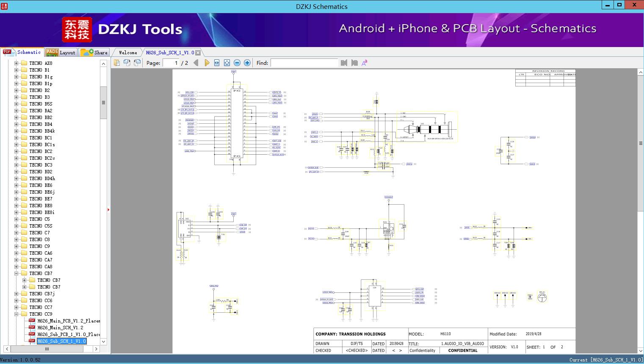644x364 pixels.
Task: Fit page to width icon
Action: pos(217,63)
